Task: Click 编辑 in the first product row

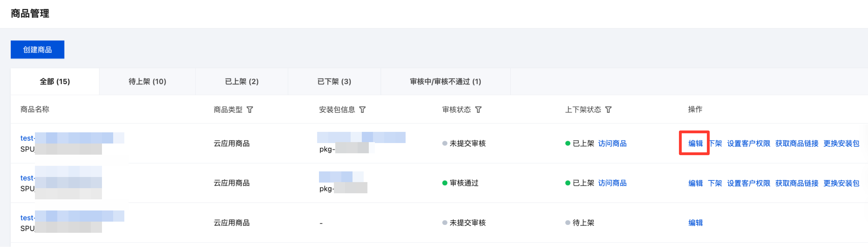Action: [695, 143]
